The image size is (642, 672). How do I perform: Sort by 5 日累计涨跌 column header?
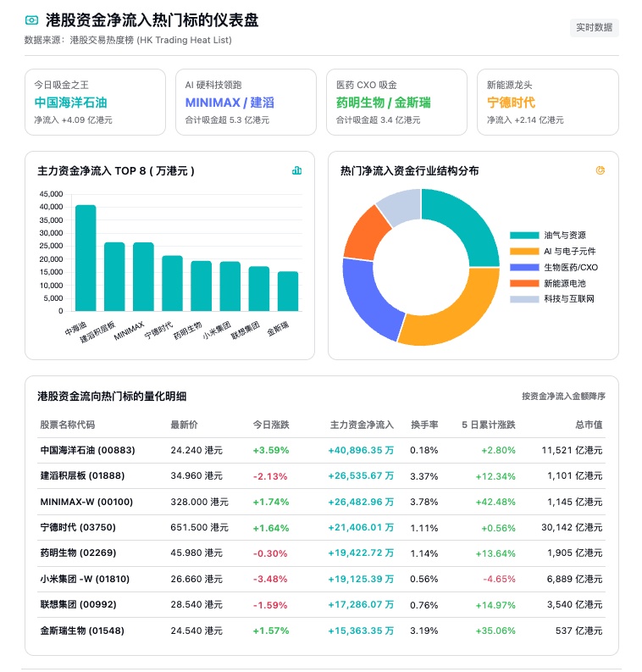tap(488, 425)
